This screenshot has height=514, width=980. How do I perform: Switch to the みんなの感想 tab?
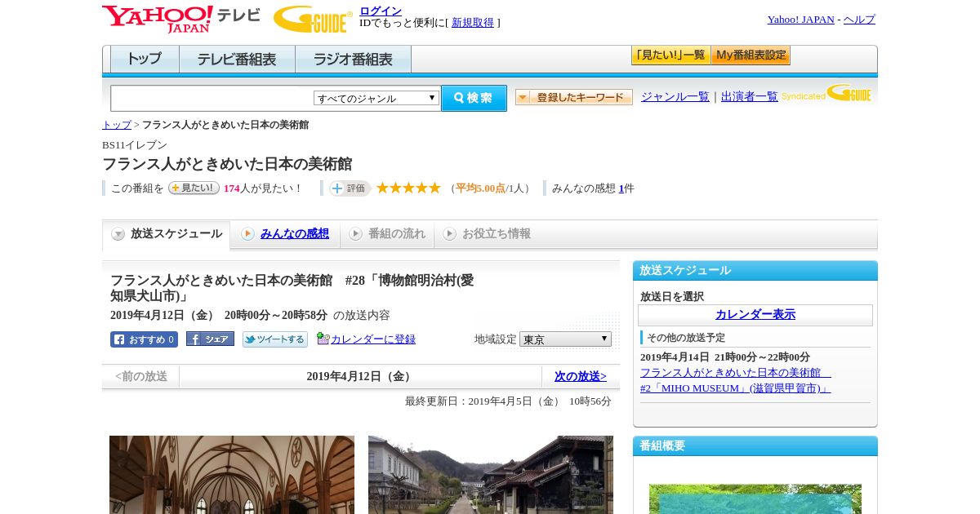pos(295,234)
